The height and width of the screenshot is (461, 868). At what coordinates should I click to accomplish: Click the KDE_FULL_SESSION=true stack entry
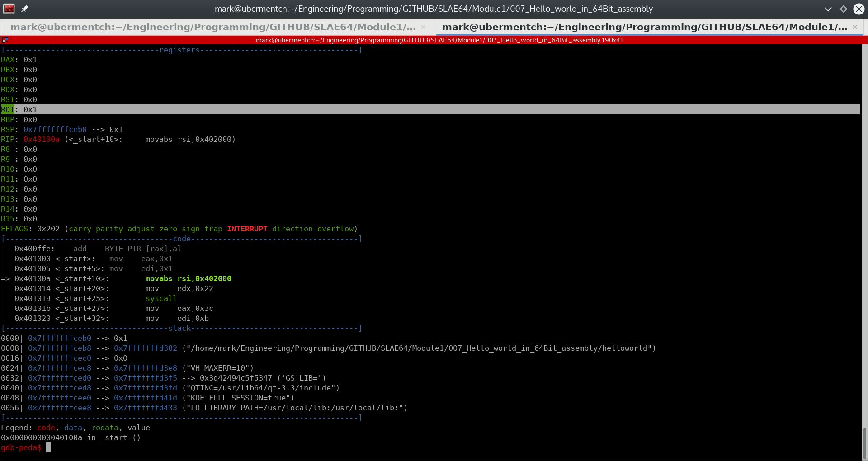click(x=148, y=398)
